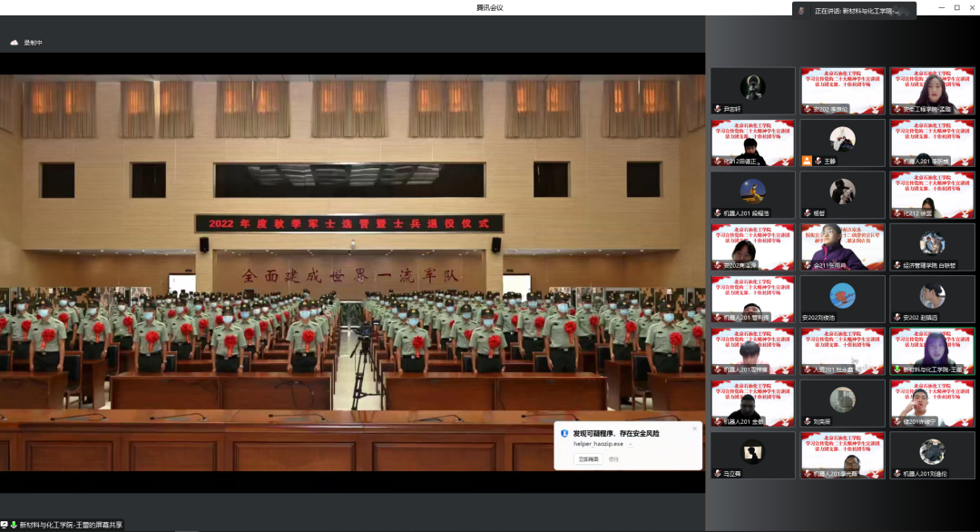Maximize the 腾讯会议 window
Viewport: 980px width, 532px height.
(x=956, y=7)
